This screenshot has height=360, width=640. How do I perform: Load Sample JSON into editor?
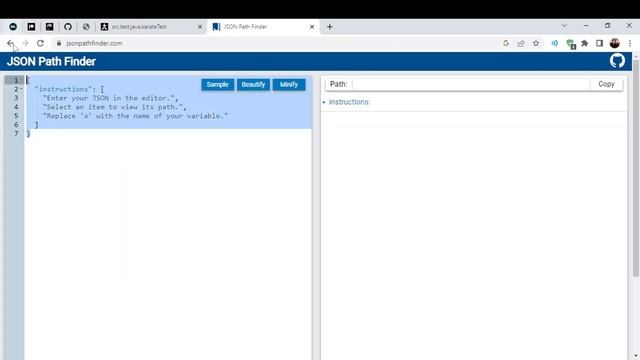pyautogui.click(x=218, y=84)
